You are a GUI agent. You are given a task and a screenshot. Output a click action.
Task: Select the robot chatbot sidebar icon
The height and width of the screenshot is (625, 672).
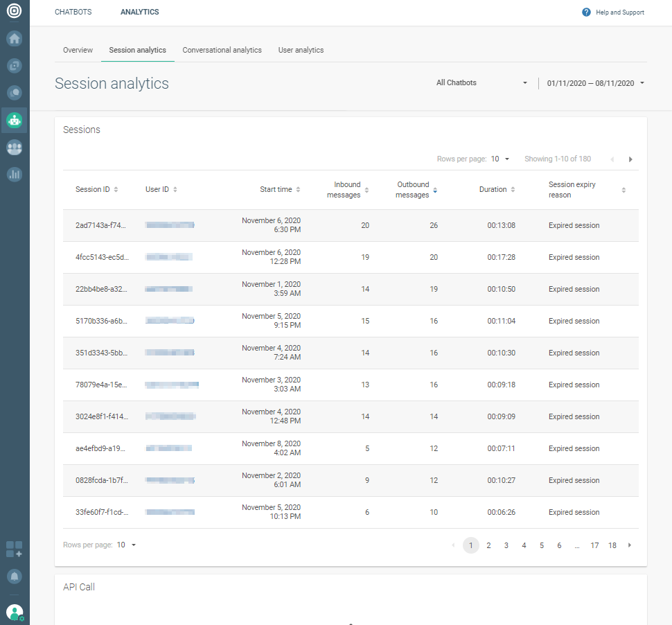coord(15,120)
